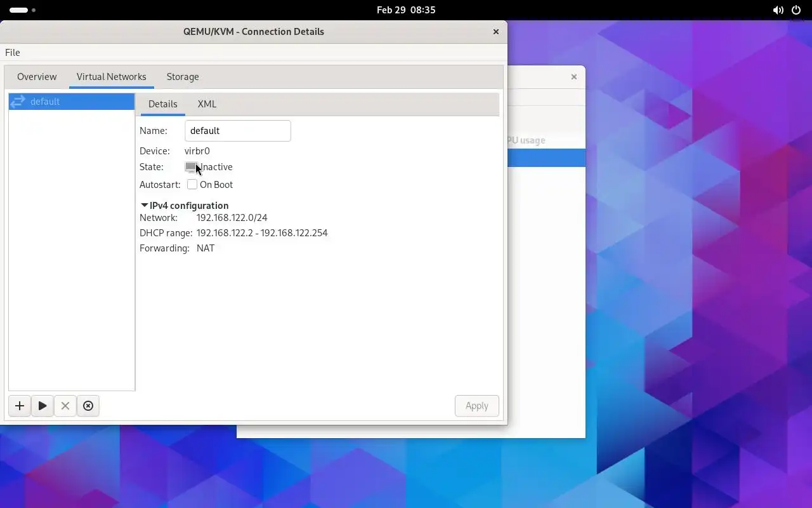
Task: Click the clock showing Feb 29 08:35
Action: (x=406, y=10)
